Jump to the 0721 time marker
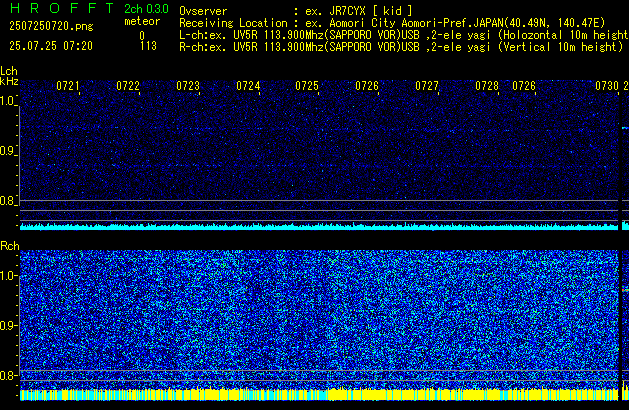Image resolution: width=629 pixels, height=410 pixels. pos(68,86)
